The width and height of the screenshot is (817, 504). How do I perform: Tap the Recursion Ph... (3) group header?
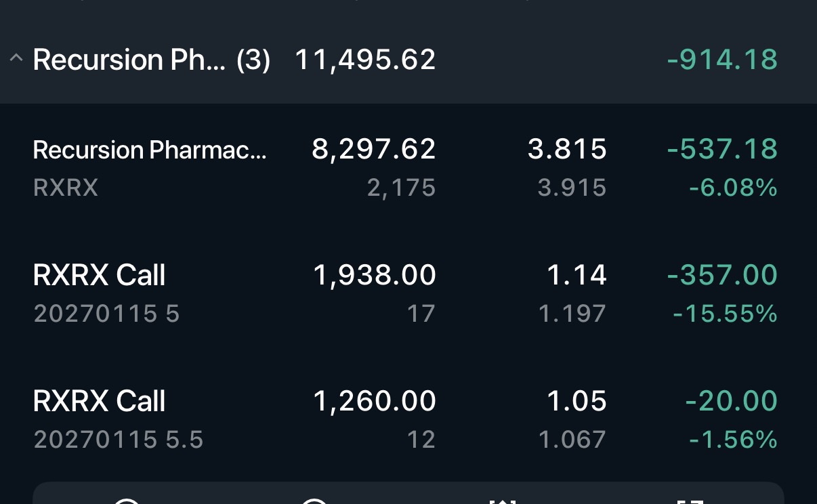(x=151, y=60)
